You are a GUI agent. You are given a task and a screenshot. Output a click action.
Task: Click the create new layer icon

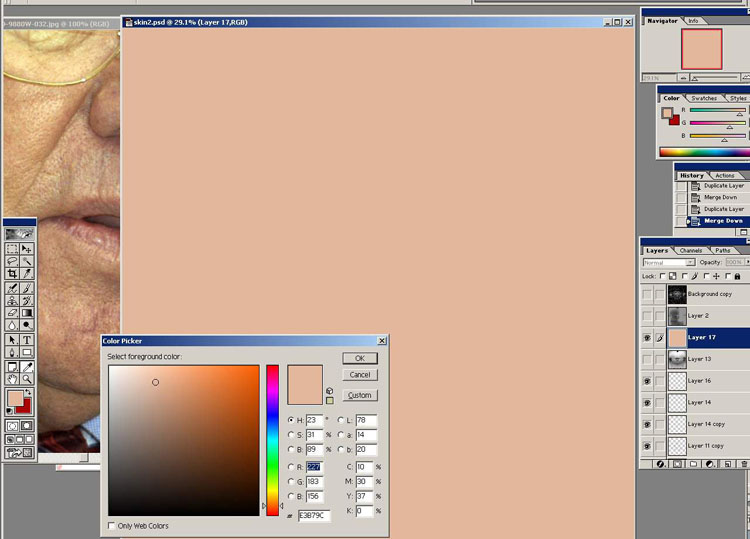point(726,464)
